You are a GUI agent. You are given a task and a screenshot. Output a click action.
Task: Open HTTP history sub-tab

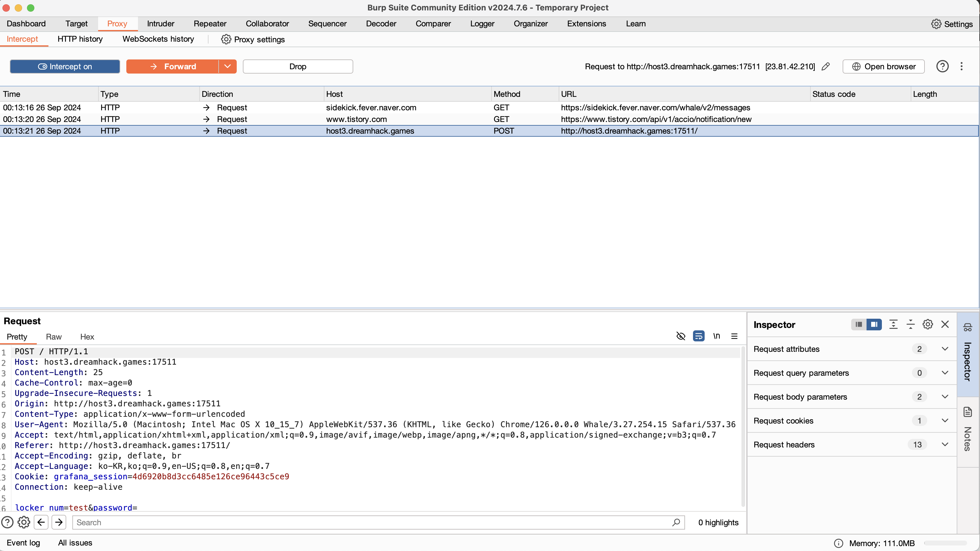pos(80,39)
